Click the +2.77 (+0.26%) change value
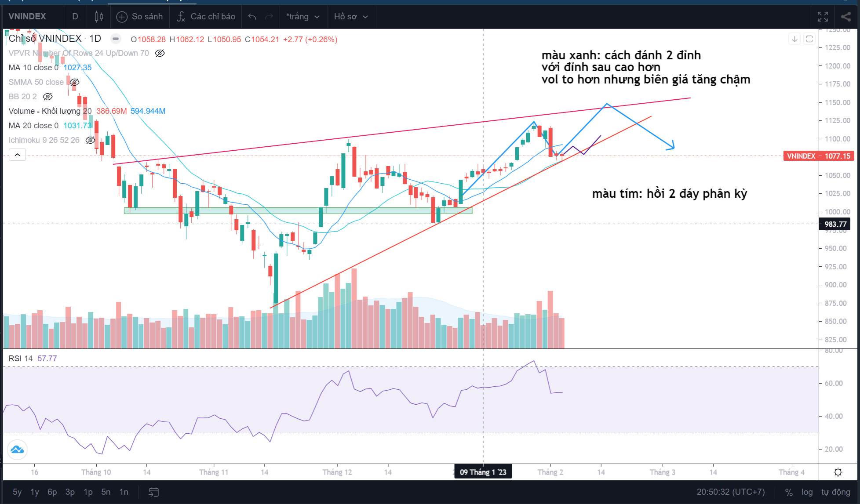 pos(310,40)
